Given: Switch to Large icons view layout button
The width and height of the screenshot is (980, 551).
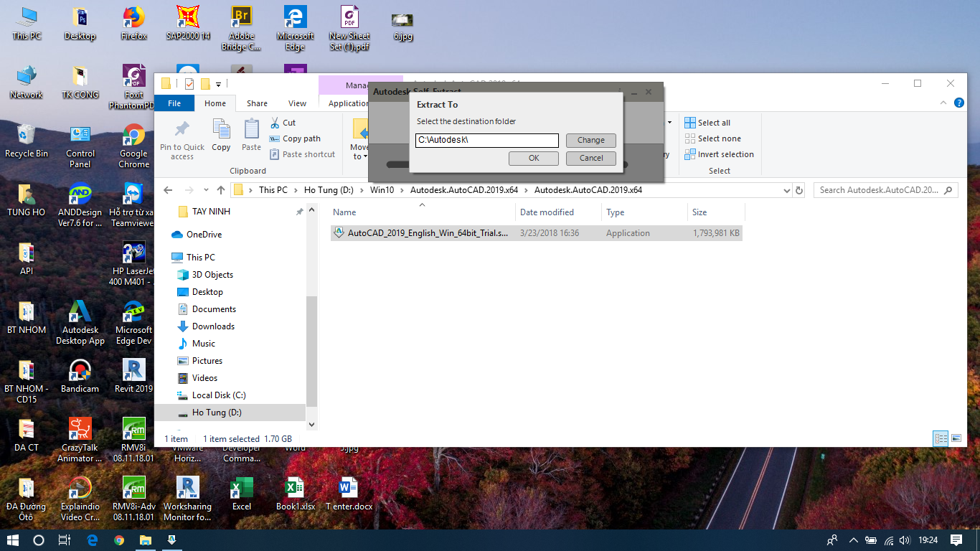Looking at the screenshot, I should point(956,438).
